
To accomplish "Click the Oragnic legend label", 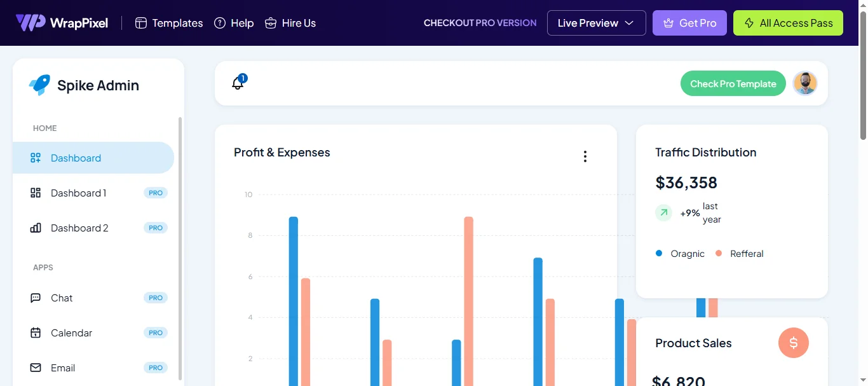I will (688, 254).
